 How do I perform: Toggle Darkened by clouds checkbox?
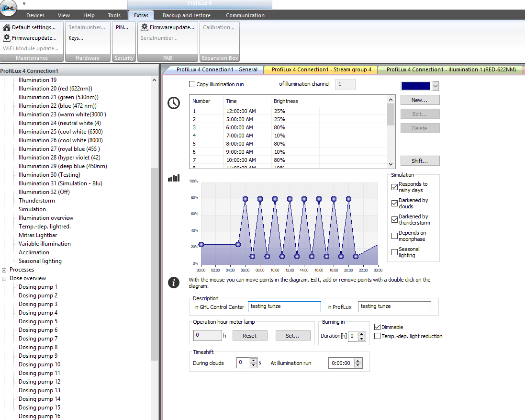point(394,204)
